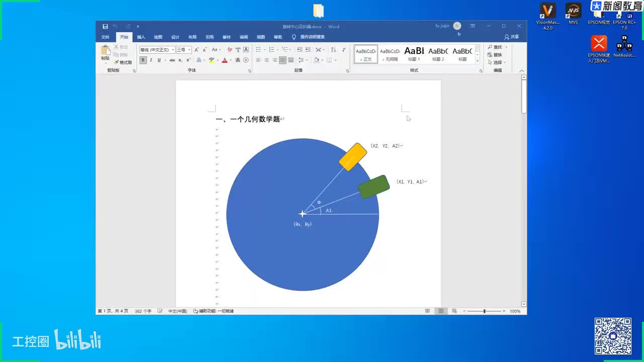The width and height of the screenshot is (644, 362).
Task: Click the zoom slider in status bar
Action: tap(485, 311)
